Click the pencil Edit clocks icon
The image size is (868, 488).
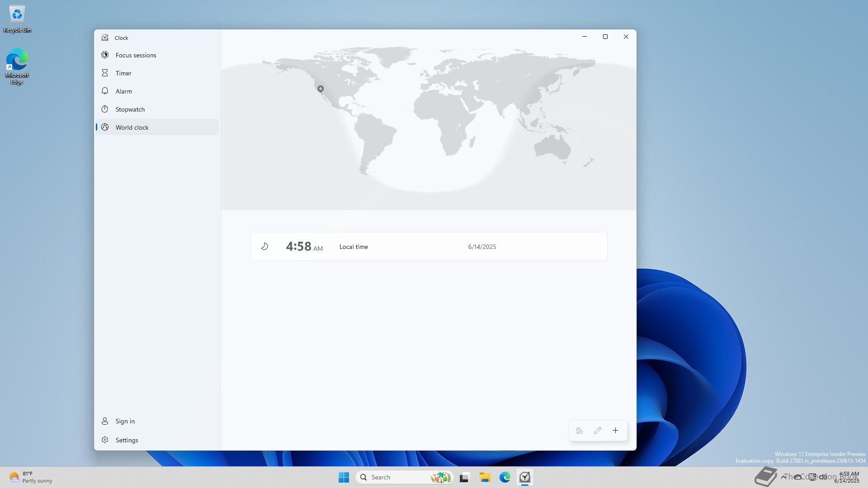coord(597,431)
